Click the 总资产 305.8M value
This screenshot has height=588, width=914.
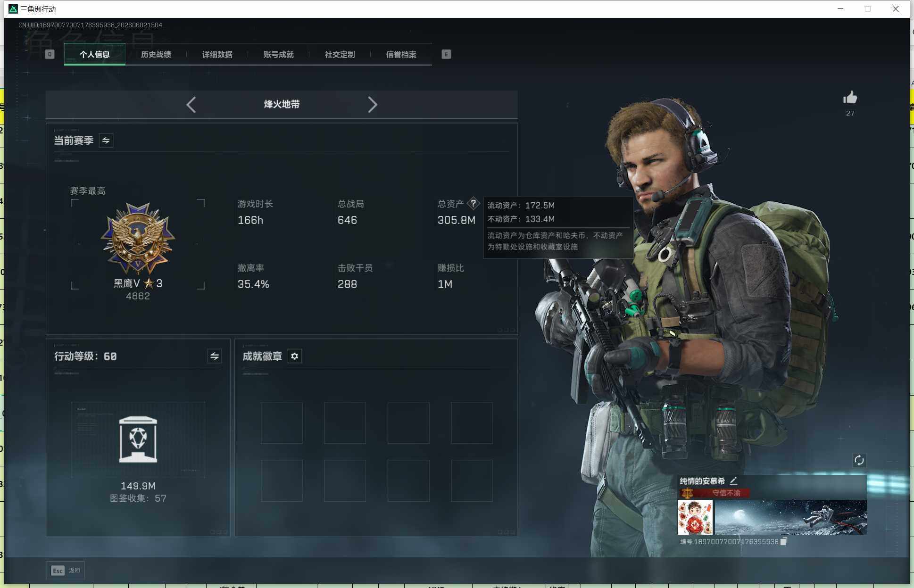point(456,220)
